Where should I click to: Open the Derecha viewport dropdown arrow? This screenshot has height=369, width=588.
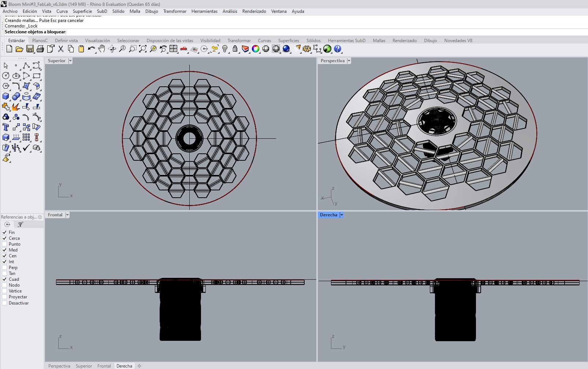click(342, 215)
